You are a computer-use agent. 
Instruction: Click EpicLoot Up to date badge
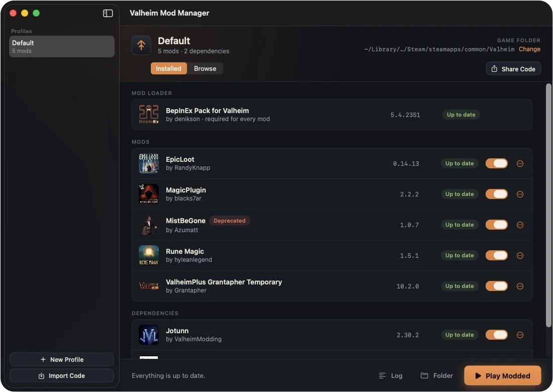(x=459, y=163)
